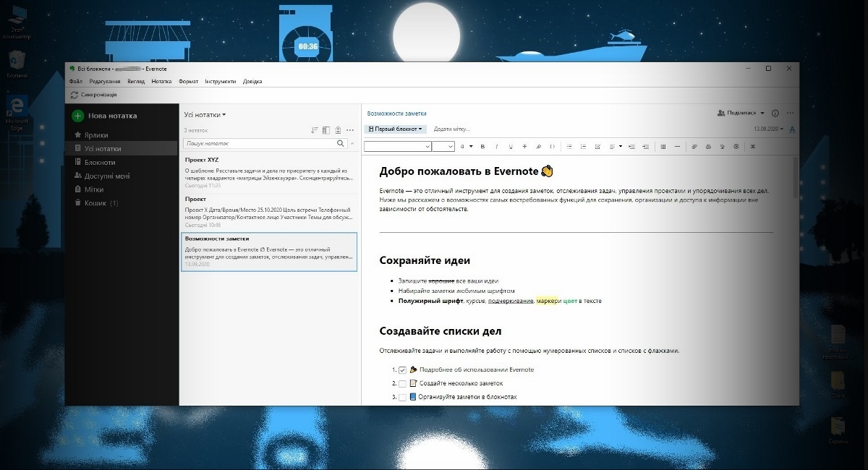The image size is (868, 470).
Task: Expand the editor toolbar with last icon
Action: coord(752,146)
